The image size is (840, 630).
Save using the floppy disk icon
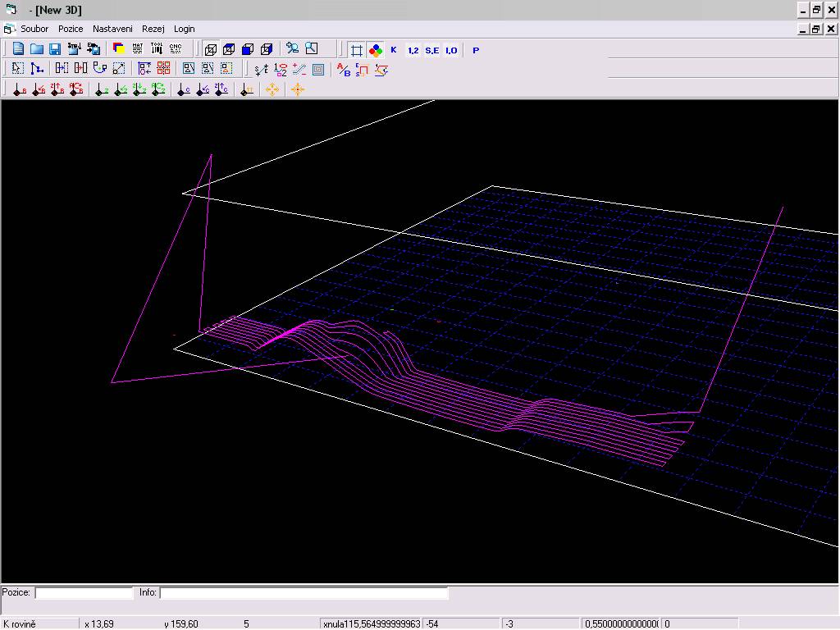(x=55, y=49)
